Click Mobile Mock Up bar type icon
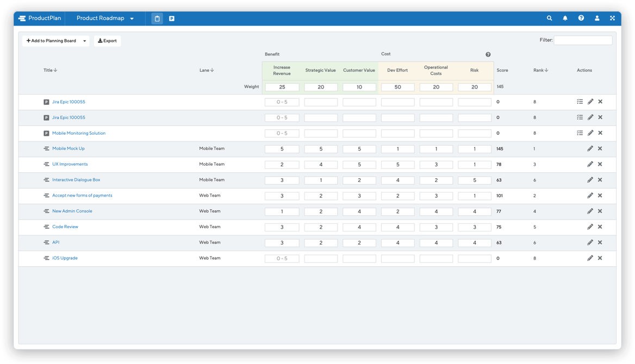The height and width of the screenshot is (364, 635). pyautogui.click(x=46, y=149)
